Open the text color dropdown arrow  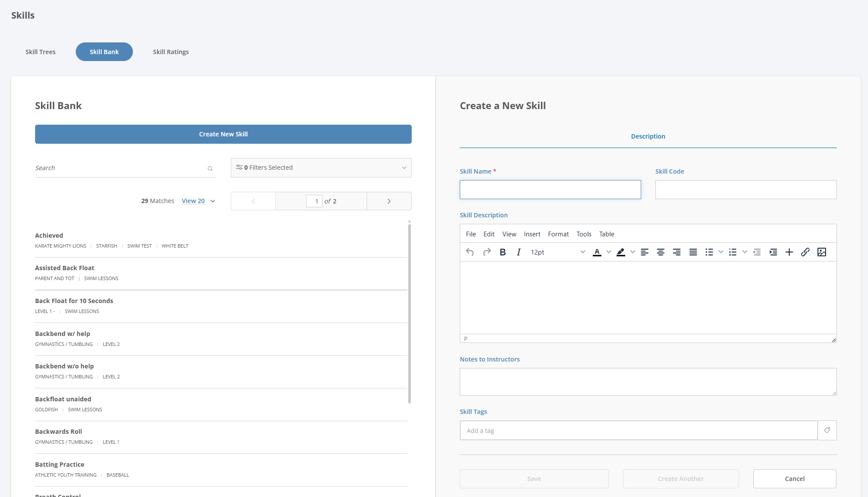coord(609,252)
